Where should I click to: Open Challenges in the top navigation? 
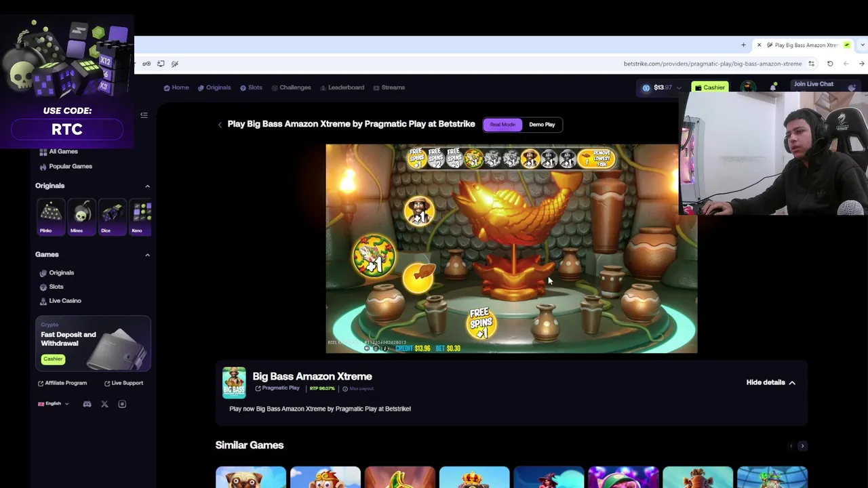tap(291, 87)
